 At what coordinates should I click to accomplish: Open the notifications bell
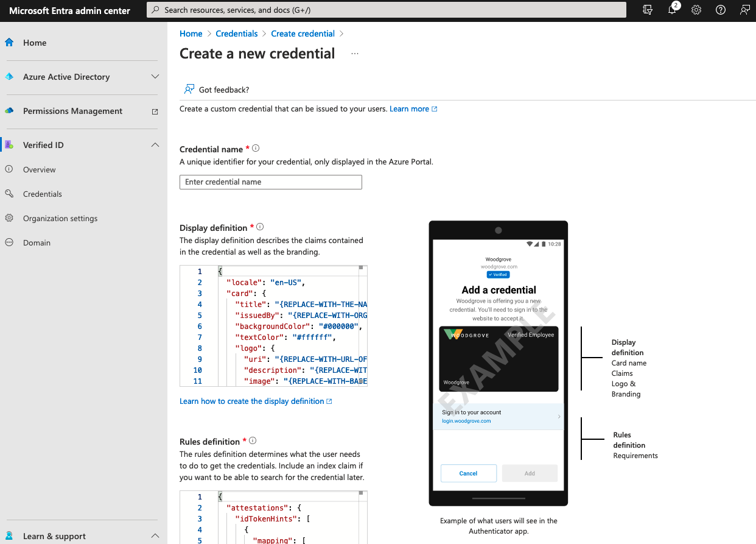672,10
